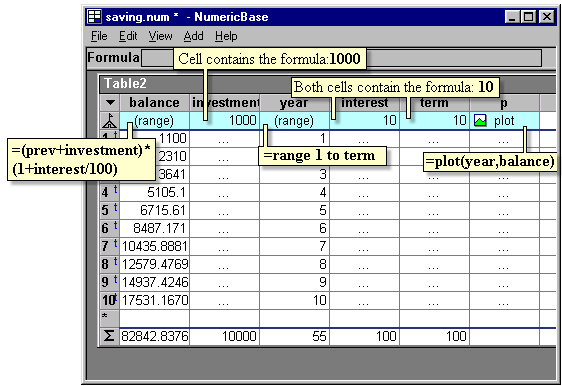Screen dimensions: 562x386
Task: Click balance total 82842.8376
Action: point(154,336)
